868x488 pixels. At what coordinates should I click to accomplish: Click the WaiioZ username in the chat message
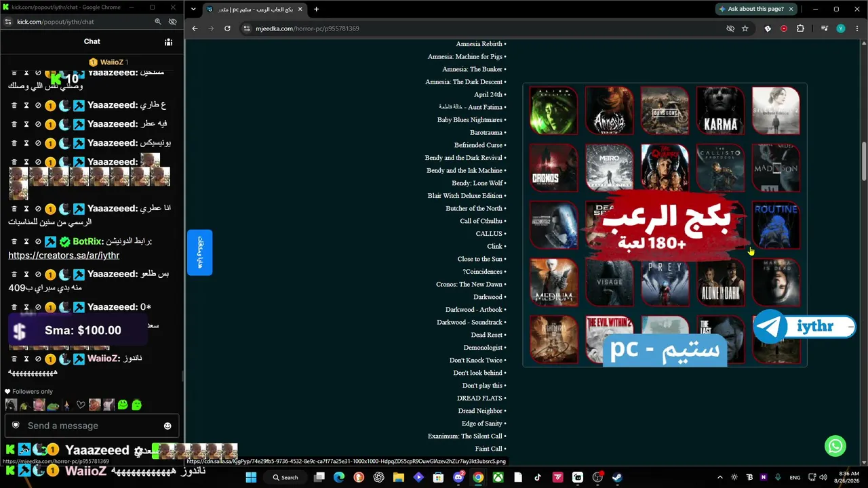point(103,359)
